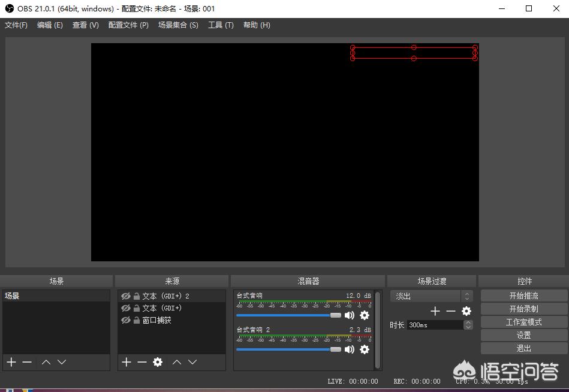
Task: Toggle 工作室模式 studio mode
Action: tap(523, 322)
